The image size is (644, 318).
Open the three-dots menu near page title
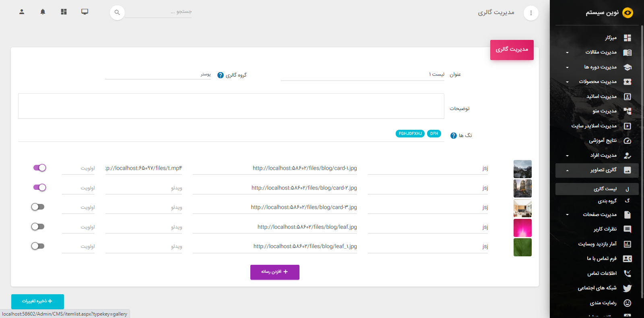coord(531,13)
